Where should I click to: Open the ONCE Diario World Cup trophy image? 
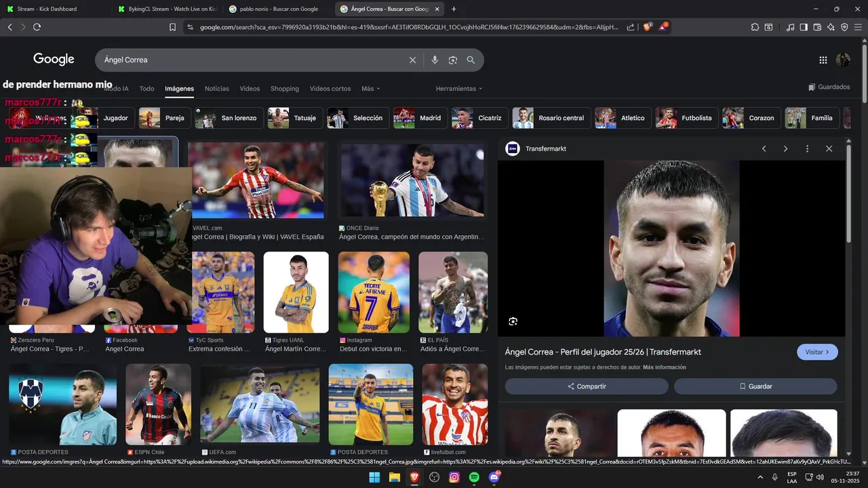tap(412, 180)
